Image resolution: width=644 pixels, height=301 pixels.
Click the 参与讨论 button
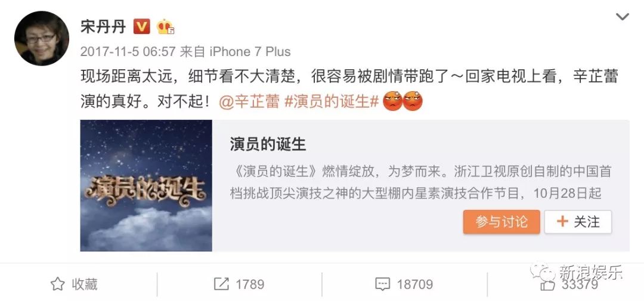point(501,222)
